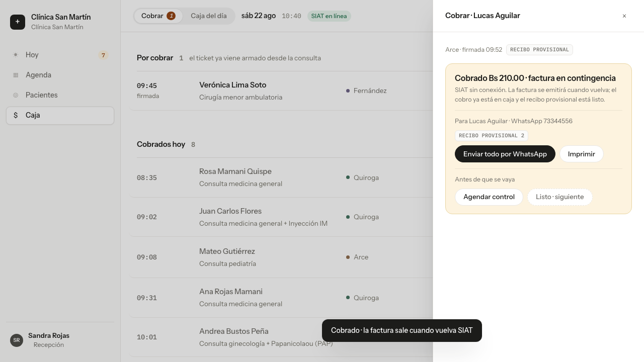This screenshot has width=644, height=362.
Task: Schedule follow-up with Agendar control
Action: (489, 197)
